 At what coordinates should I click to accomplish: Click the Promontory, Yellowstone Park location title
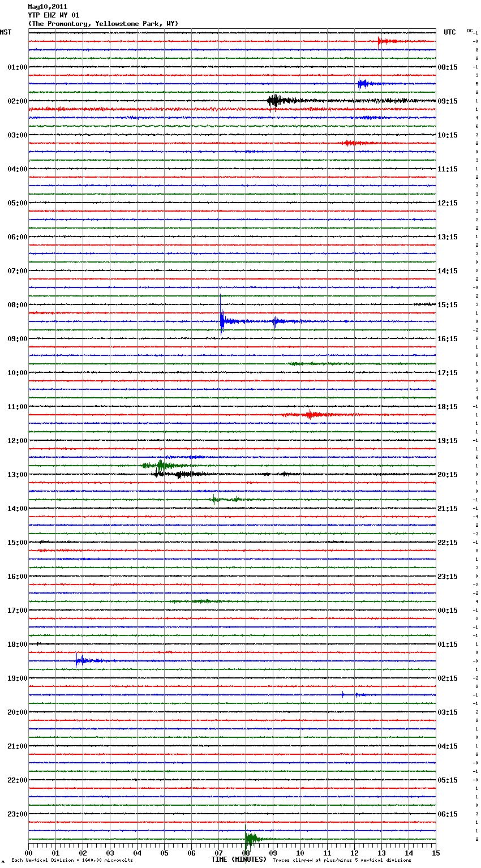click(103, 24)
